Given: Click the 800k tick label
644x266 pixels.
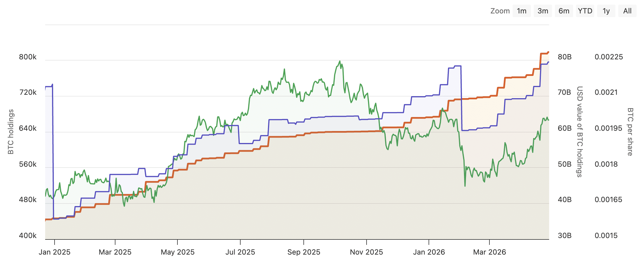Looking at the screenshot, I should (28, 57).
